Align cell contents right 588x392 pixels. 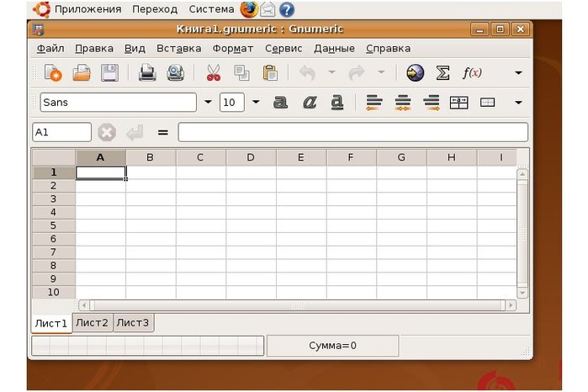click(432, 103)
